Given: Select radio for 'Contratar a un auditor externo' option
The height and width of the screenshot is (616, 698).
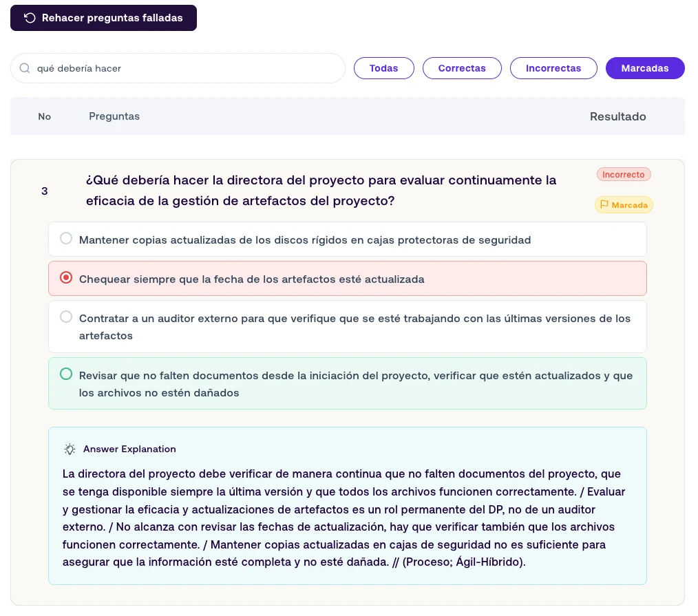Looking at the screenshot, I should 66,317.
